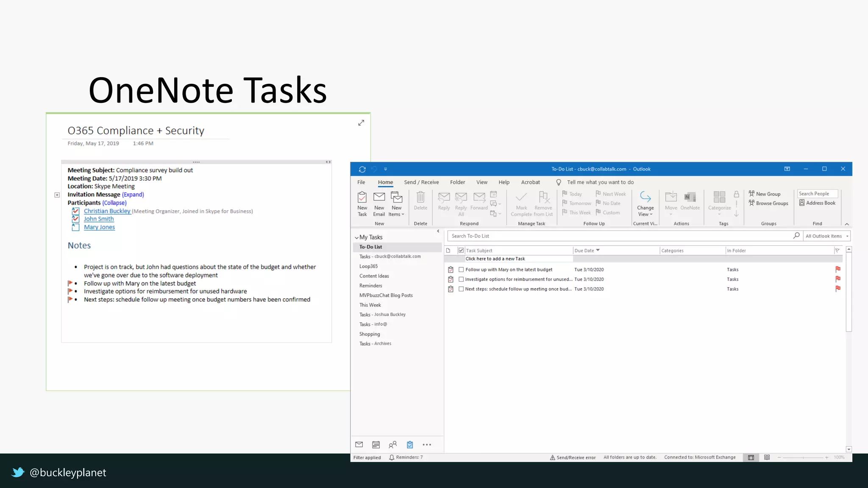The height and width of the screenshot is (488, 868).
Task: Click here to add a new Task
Action: point(495,259)
